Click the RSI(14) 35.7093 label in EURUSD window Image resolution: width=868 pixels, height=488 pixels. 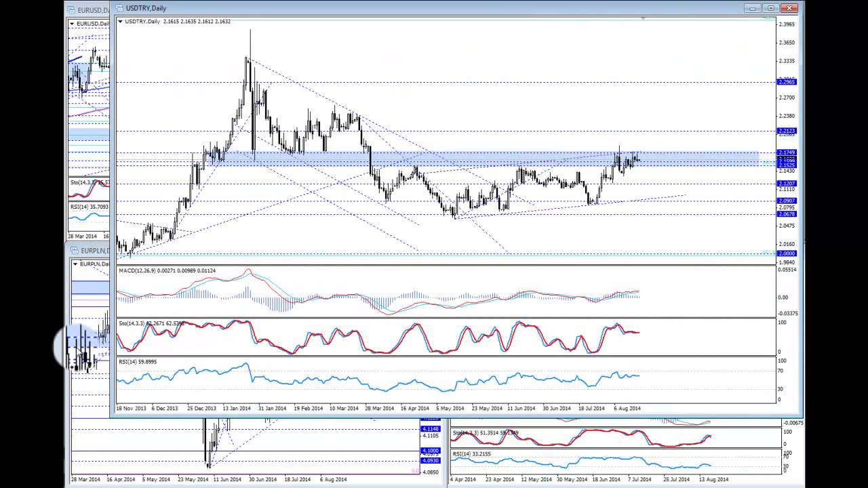coord(90,207)
